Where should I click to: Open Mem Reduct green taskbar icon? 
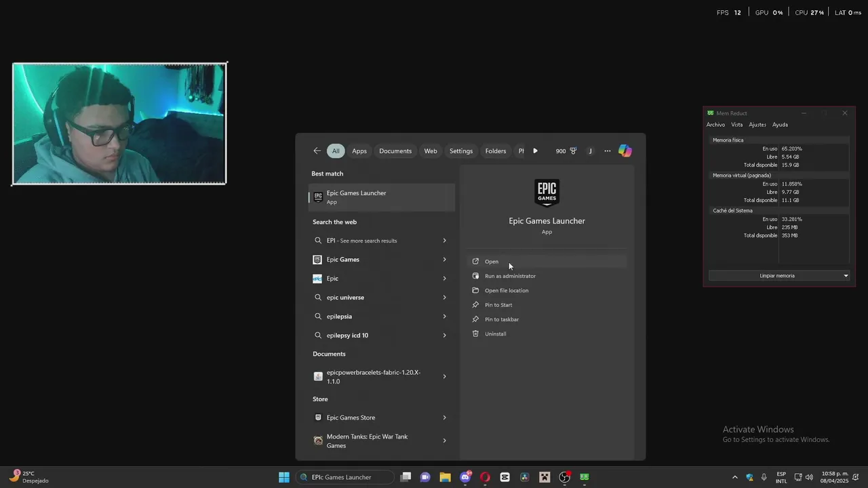pos(584,477)
